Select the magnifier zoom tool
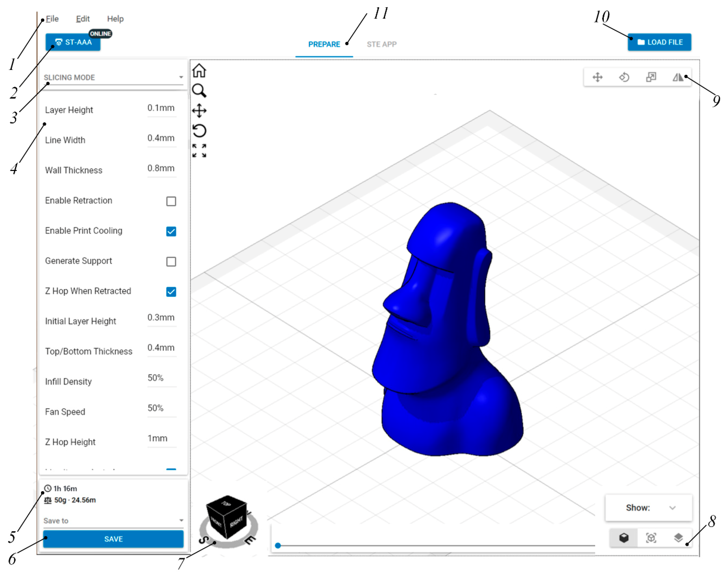The height and width of the screenshot is (578, 728). click(199, 91)
